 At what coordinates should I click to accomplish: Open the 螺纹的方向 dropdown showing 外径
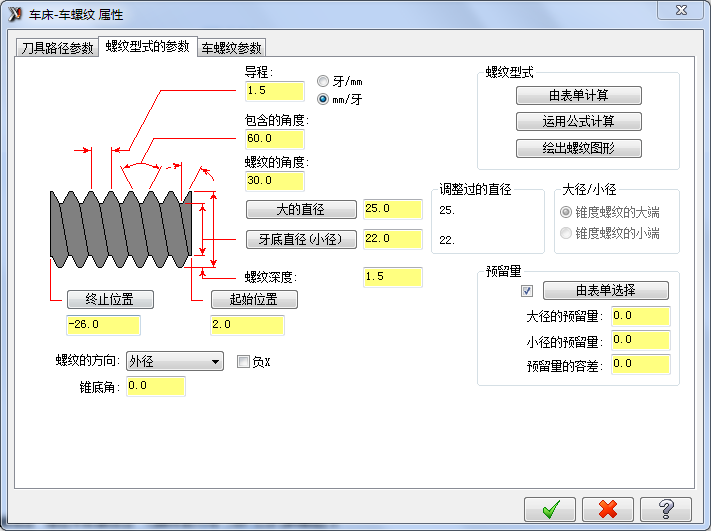175,361
